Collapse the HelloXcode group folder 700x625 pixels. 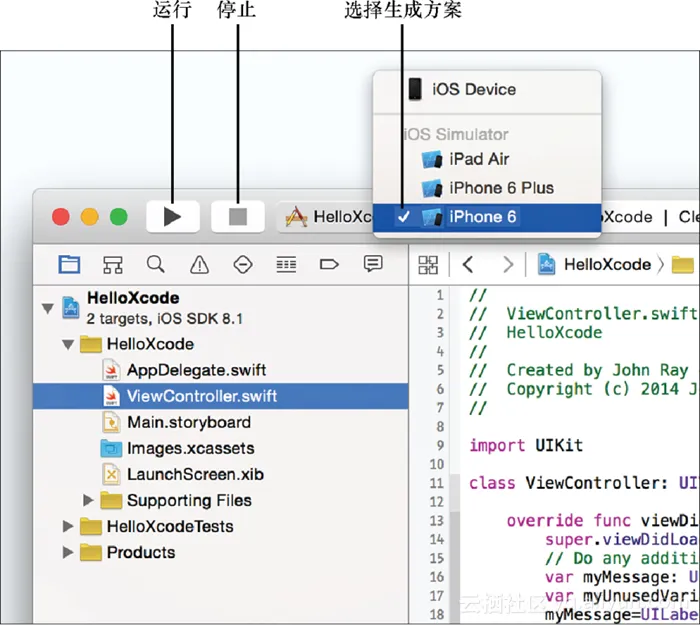coord(68,345)
